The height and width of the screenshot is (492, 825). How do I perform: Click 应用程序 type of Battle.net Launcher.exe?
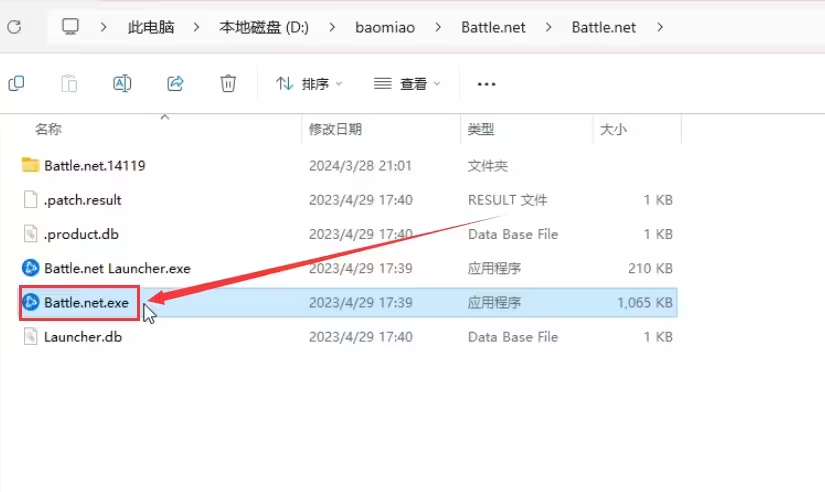click(494, 268)
